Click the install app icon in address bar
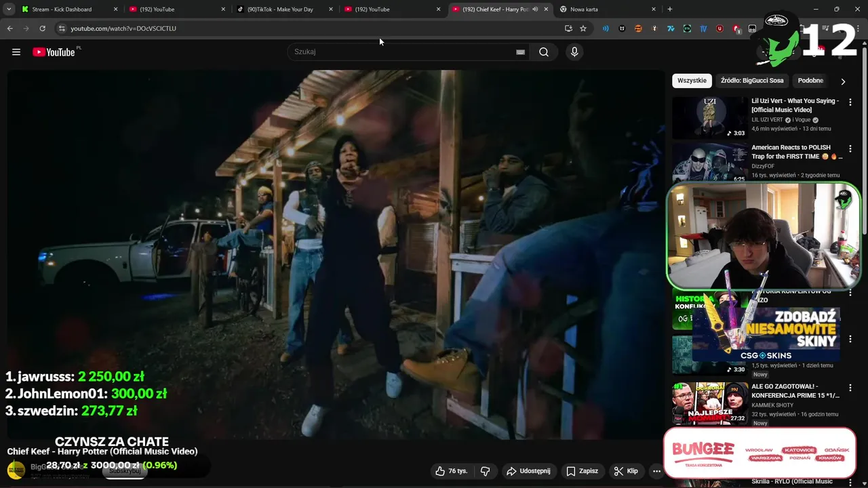 568,28
